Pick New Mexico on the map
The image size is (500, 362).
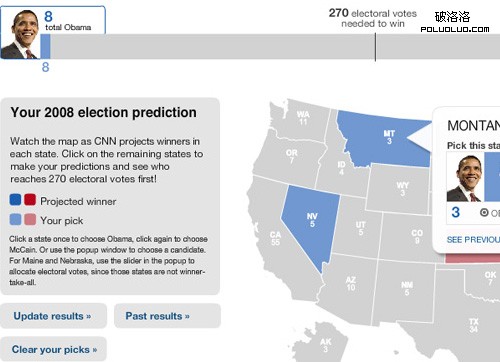pyautogui.click(x=406, y=288)
